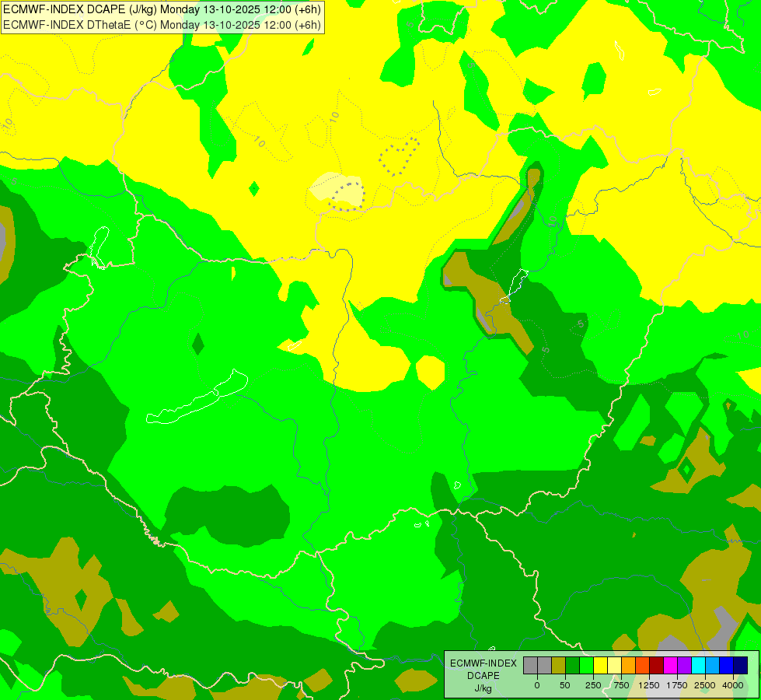This screenshot has width=761, height=700.
Task: Select the dark green legend swatch after 50
Action: [572, 666]
